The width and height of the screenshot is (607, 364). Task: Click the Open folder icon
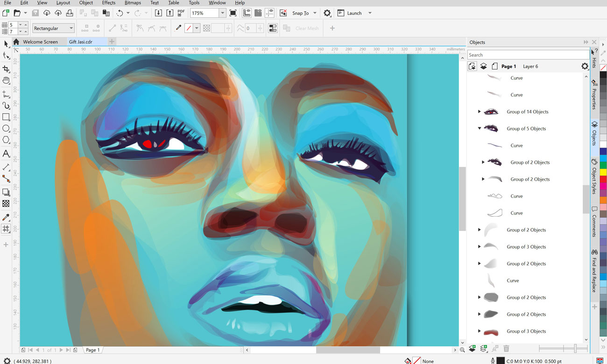(x=17, y=13)
